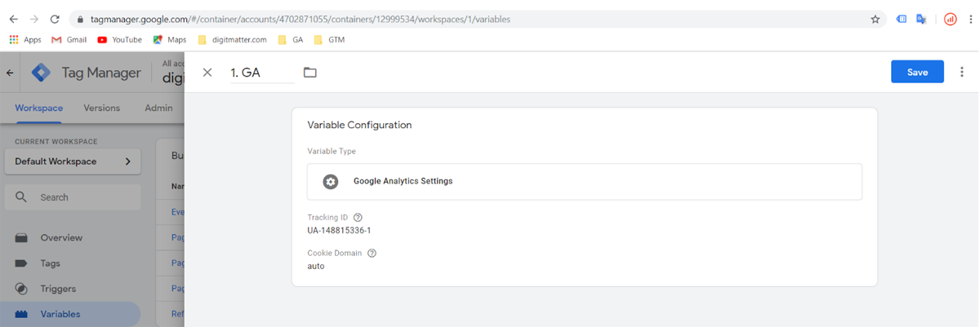
Task: Expand the Default Workspace selector
Action: click(73, 161)
